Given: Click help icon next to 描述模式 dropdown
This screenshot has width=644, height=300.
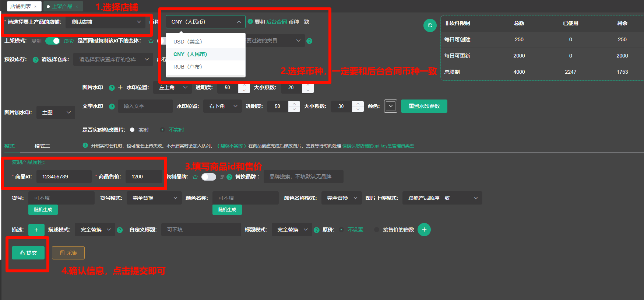Looking at the screenshot, I should [120, 230].
